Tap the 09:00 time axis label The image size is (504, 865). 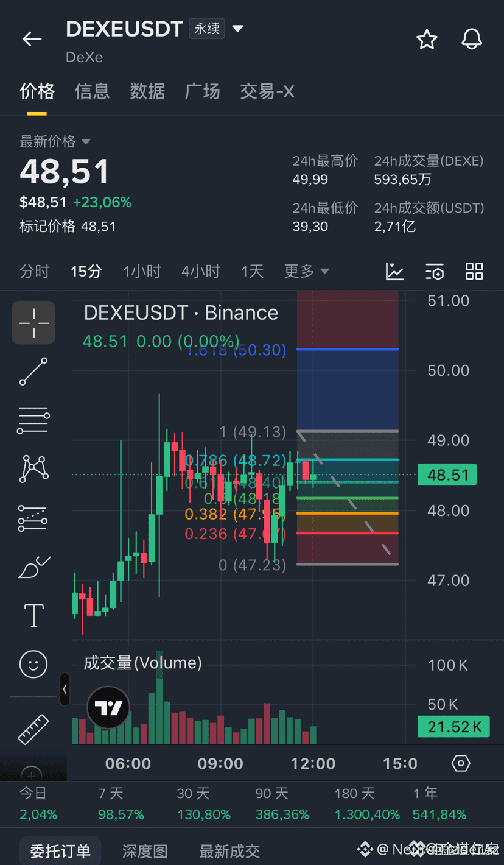click(220, 763)
